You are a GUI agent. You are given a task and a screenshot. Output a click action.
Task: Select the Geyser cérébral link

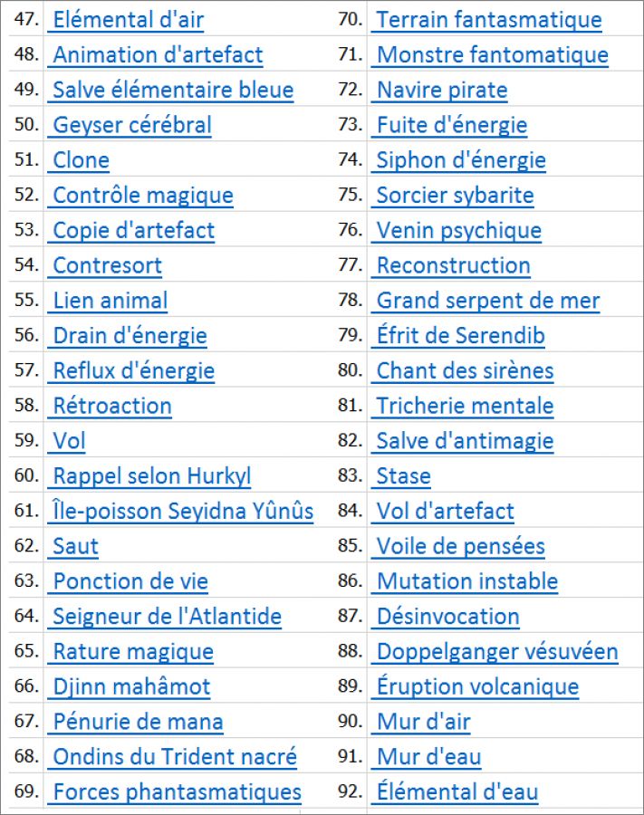(132, 125)
